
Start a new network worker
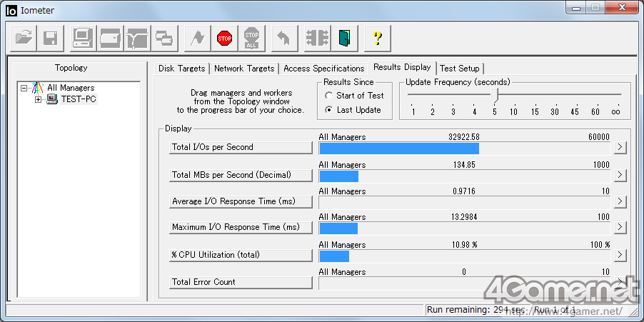click(x=138, y=38)
